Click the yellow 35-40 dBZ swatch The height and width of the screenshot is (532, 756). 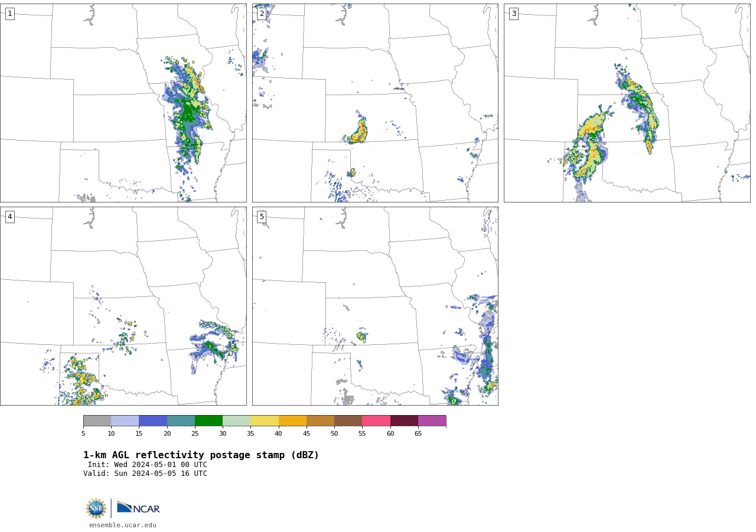click(x=265, y=421)
